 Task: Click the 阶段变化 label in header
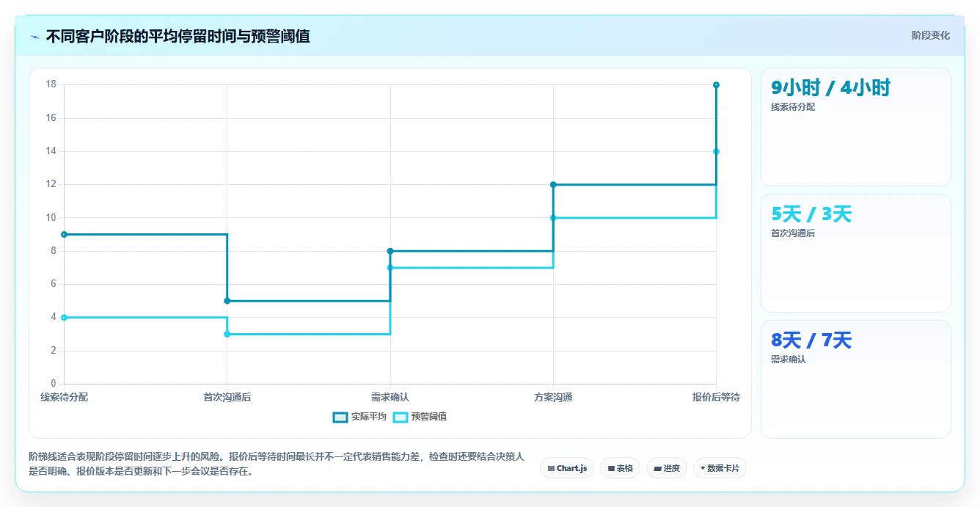930,35
